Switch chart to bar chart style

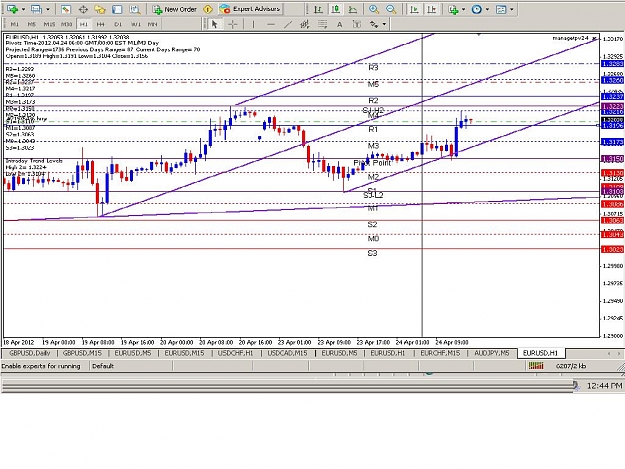coord(318,9)
